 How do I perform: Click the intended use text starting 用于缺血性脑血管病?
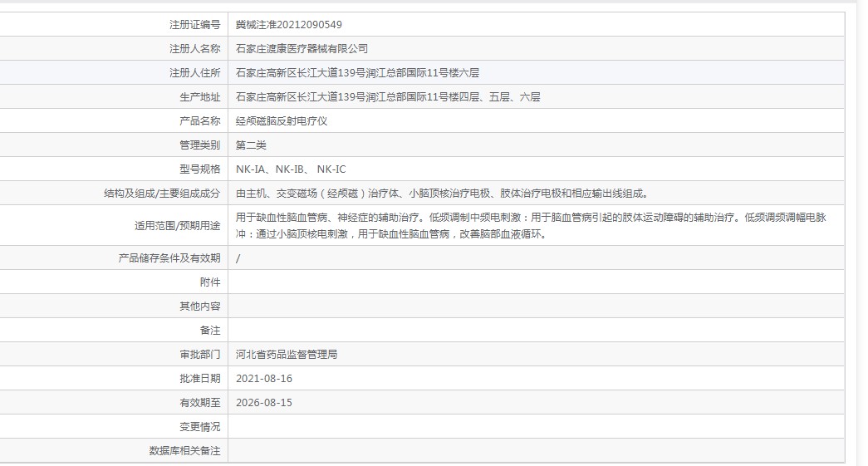[531, 225]
